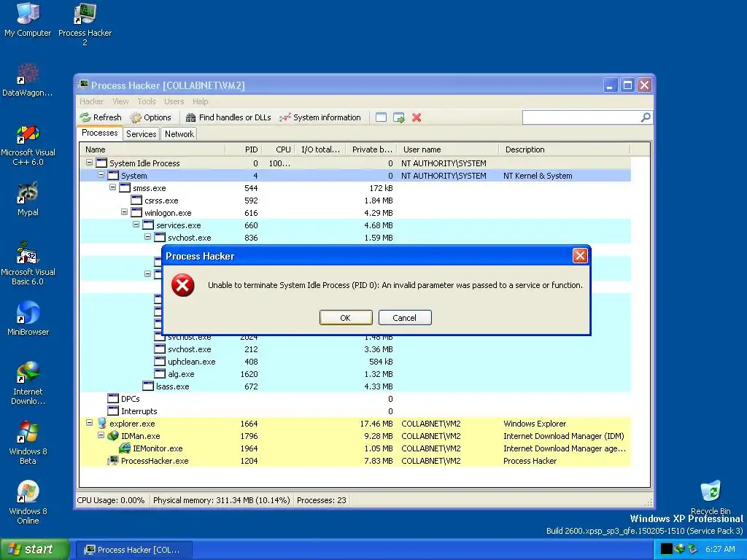Open Options from the toolbar
This screenshot has height=560, width=747.
(150, 117)
